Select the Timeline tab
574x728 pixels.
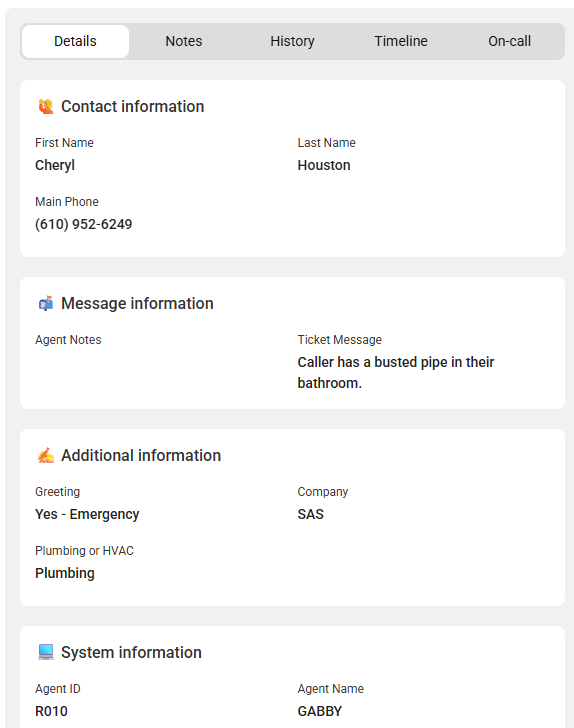(401, 41)
